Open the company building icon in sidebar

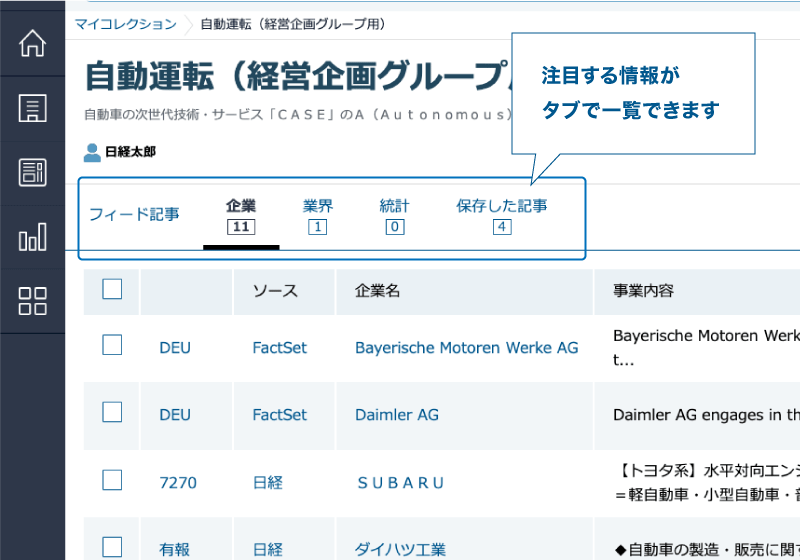(32, 108)
